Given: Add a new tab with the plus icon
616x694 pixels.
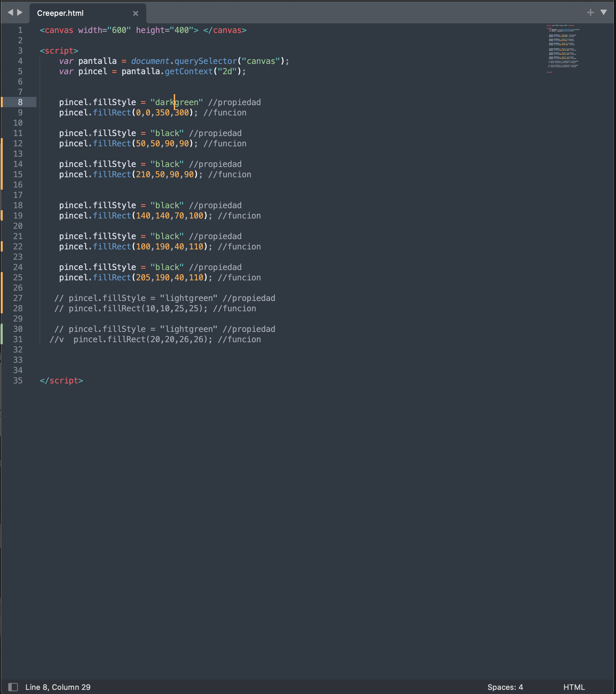Looking at the screenshot, I should click(591, 12).
